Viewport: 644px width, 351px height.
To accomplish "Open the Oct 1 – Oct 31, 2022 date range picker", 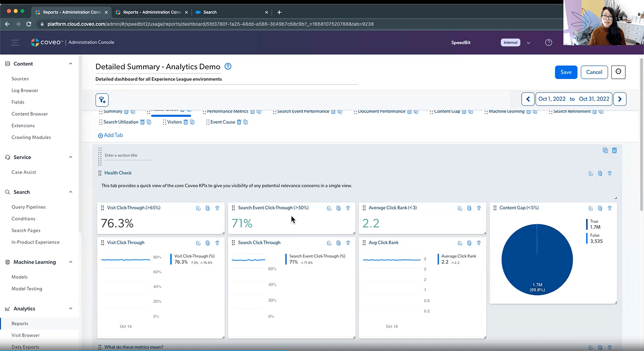I will point(574,99).
